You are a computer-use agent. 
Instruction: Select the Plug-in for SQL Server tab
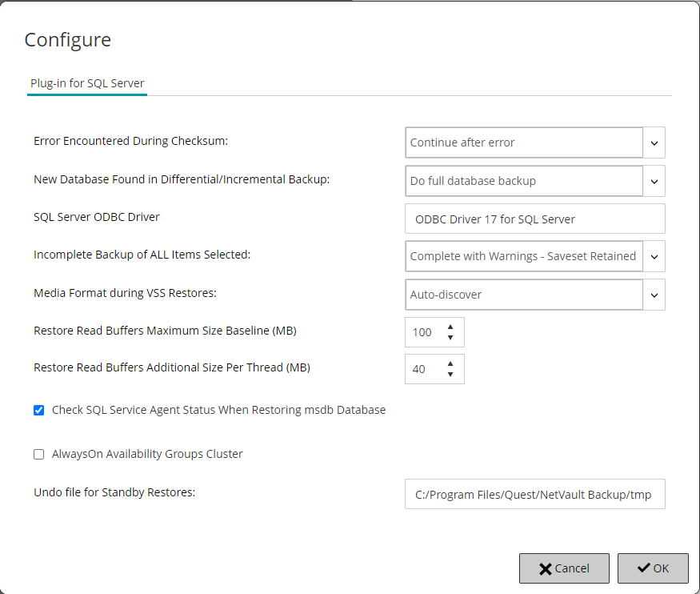coord(87,83)
